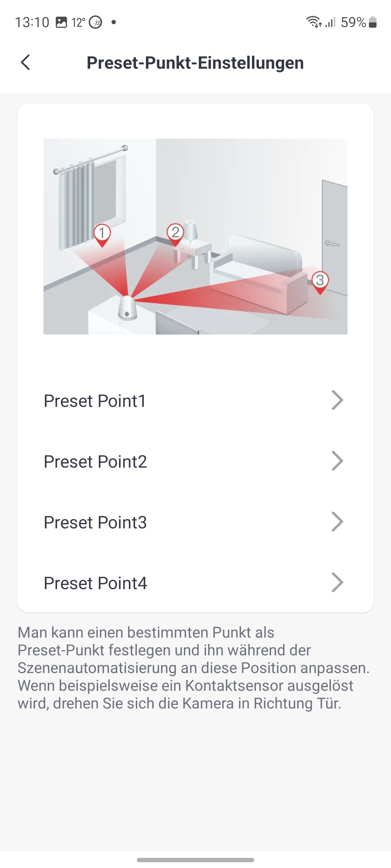This screenshot has width=391, height=868.
Task: Expand Preset Point4 chevron arrow
Action: point(337,583)
